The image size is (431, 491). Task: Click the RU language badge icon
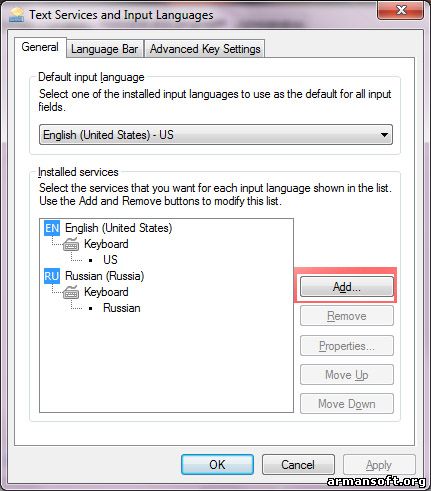pos(52,276)
